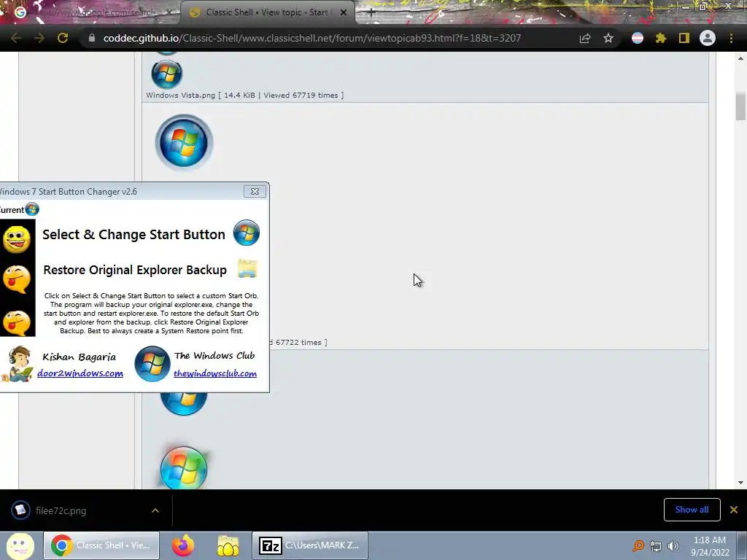Click the scrollbar up arrow

[x=740, y=58]
